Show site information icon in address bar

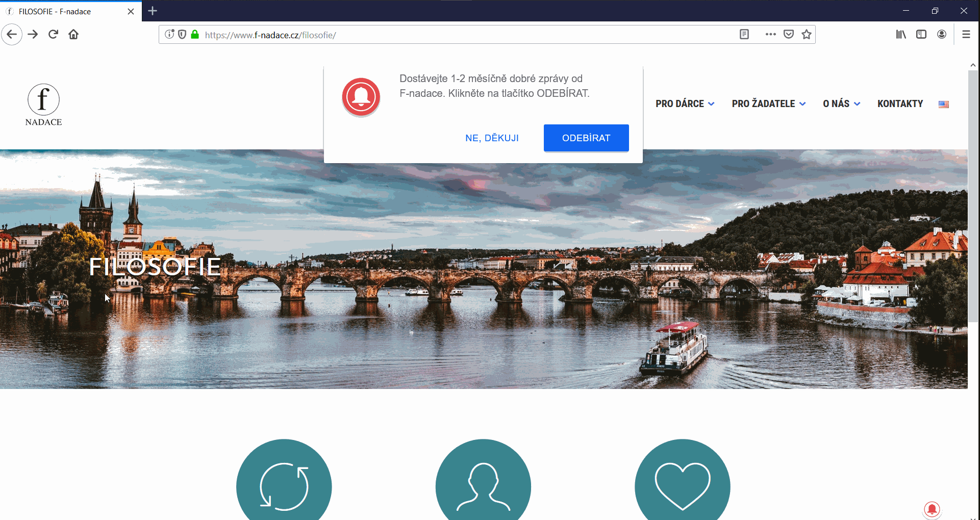click(170, 35)
